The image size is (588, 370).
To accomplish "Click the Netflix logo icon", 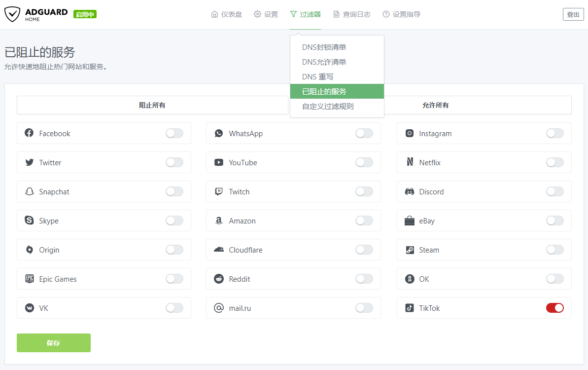I will (409, 162).
